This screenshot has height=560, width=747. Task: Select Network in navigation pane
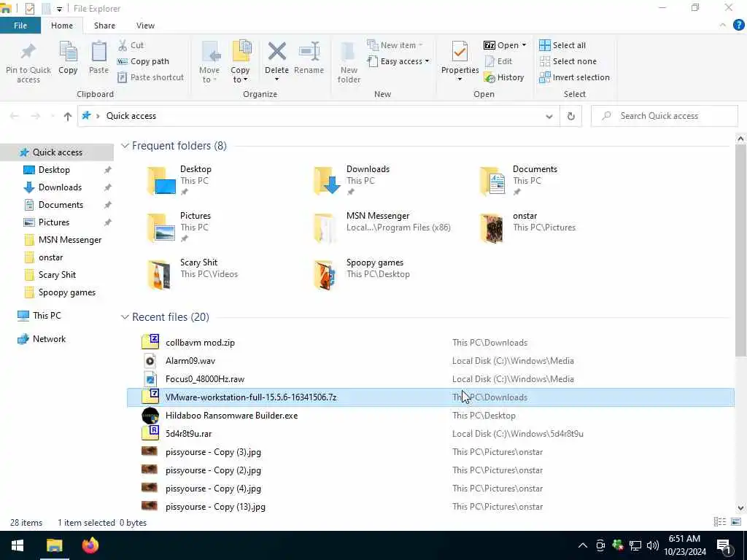(49, 339)
